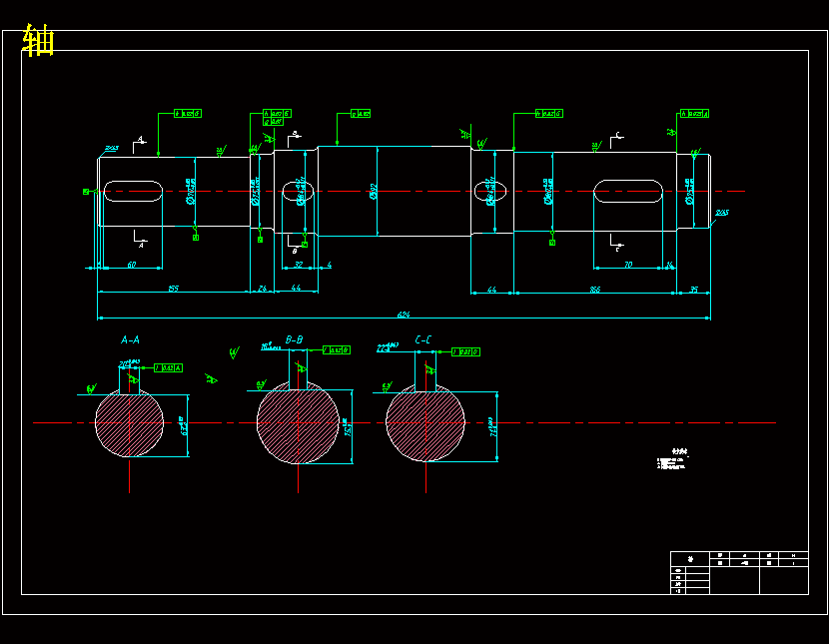This screenshot has height=644, width=829.
Task: Select the 155 length dimension text
Action: 174,288
